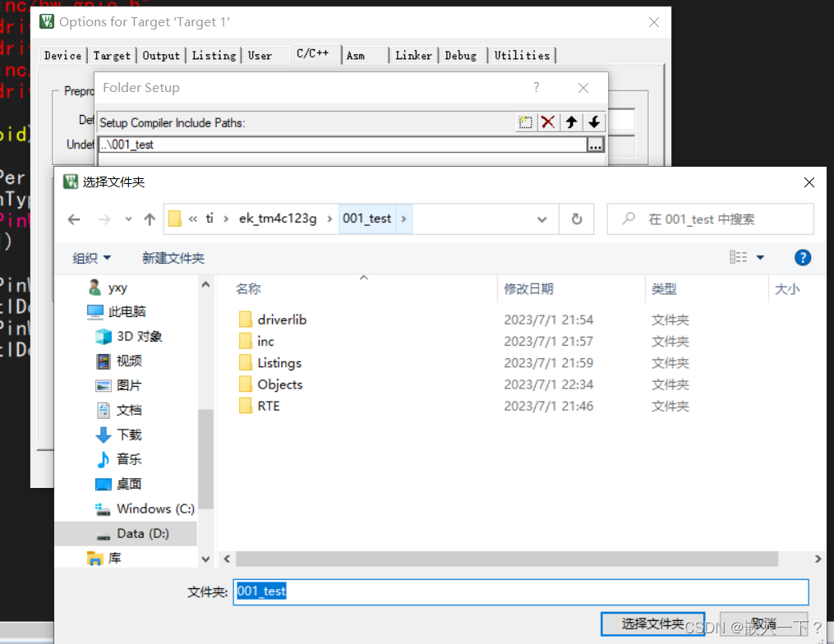Select the ti breadcrumb
The width and height of the screenshot is (834, 644).
coord(210,218)
